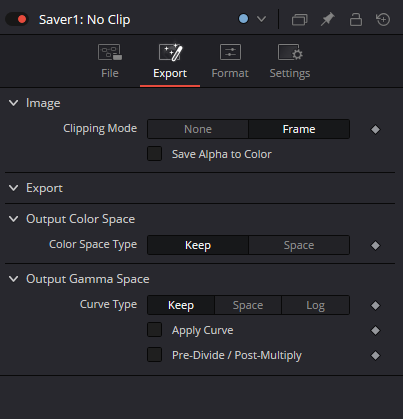Screen dimensions: 403x419
Task: Click the Saver1: No Clip title
Action: click(x=85, y=20)
